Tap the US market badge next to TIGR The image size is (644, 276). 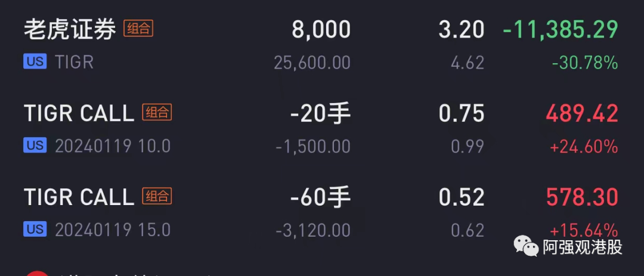(x=35, y=61)
